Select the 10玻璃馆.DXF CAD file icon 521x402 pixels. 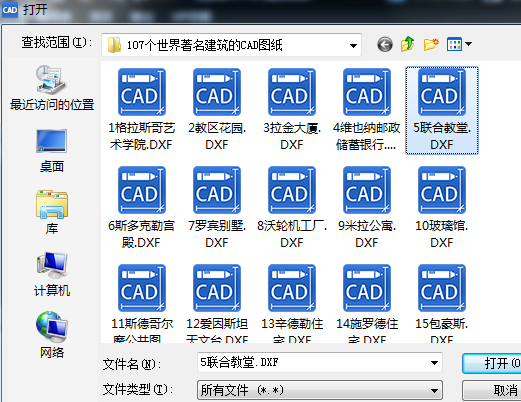click(x=442, y=190)
